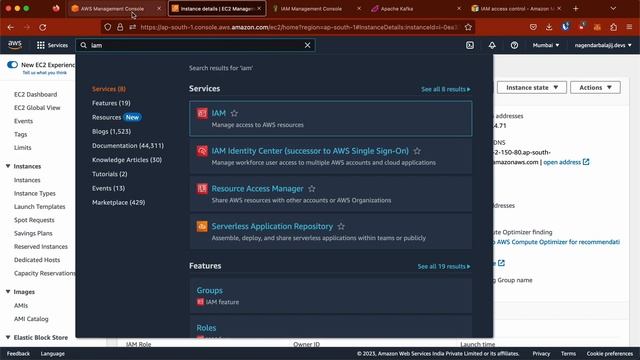Viewport: 640px width, 360px height.
Task: Open AMI Catalog in the sidebar
Action: pyautogui.click(x=31, y=319)
